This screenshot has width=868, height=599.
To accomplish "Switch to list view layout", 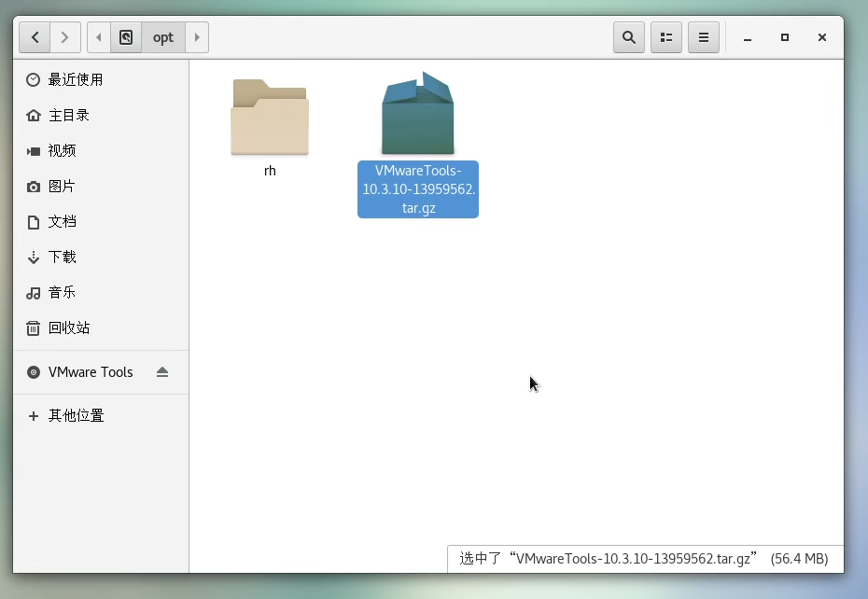I will click(666, 37).
